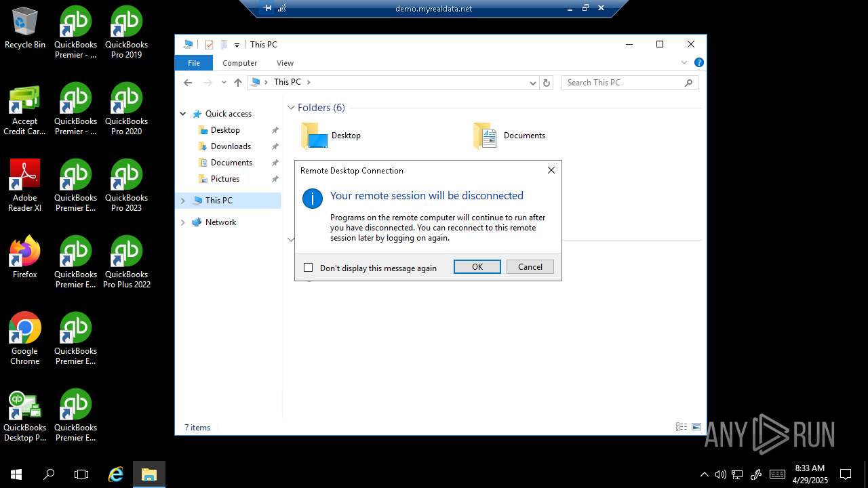Screen dimensions: 868x488
Task: Click the Explorer Help question mark icon
Action: coord(698,62)
